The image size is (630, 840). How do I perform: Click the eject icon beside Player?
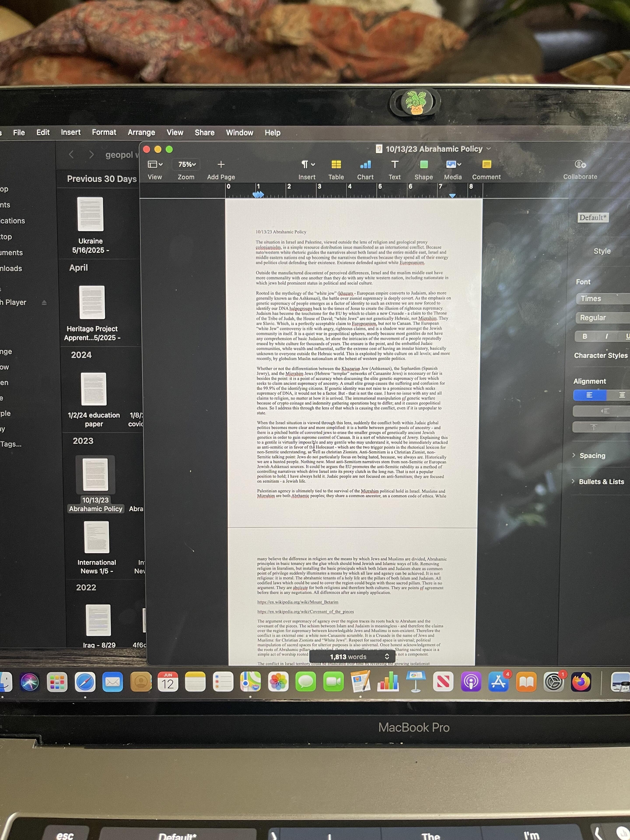coord(44,303)
